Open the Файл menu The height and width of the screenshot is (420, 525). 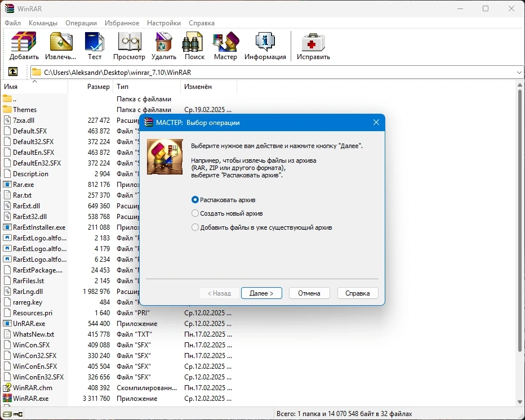(x=13, y=23)
